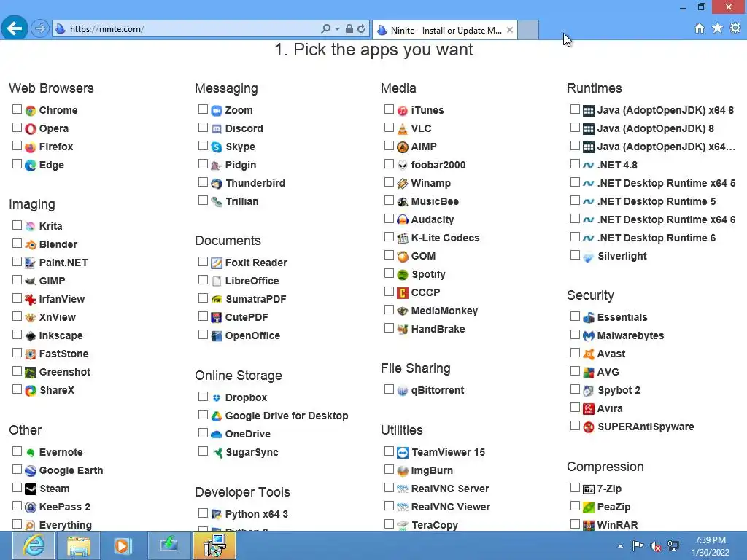747x560 pixels.
Task: Click the Discord icon
Action: click(216, 128)
